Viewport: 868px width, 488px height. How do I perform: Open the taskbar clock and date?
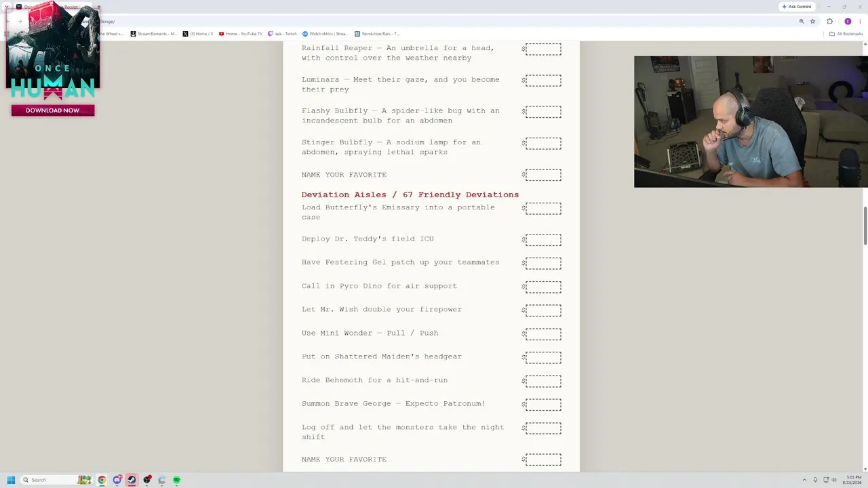[x=852, y=480]
